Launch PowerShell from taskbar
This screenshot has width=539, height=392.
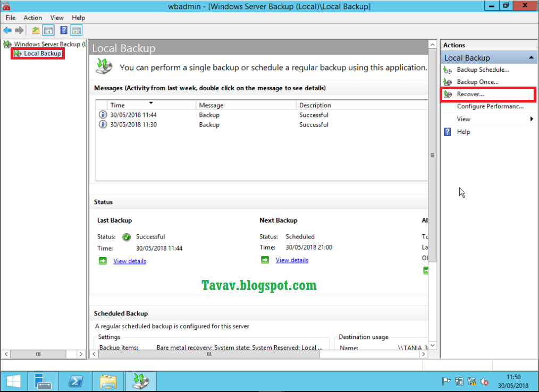(75, 381)
